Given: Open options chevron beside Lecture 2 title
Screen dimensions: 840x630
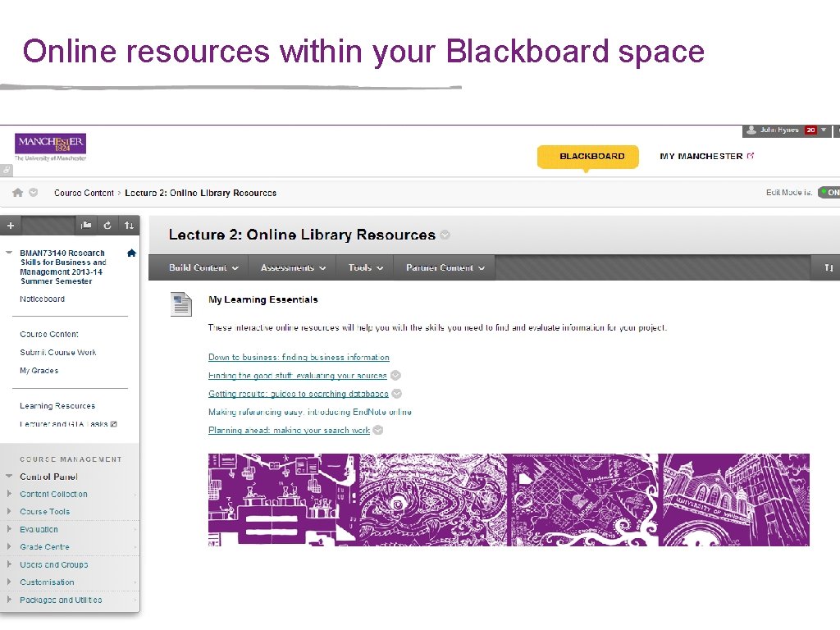Looking at the screenshot, I should tap(445, 235).
